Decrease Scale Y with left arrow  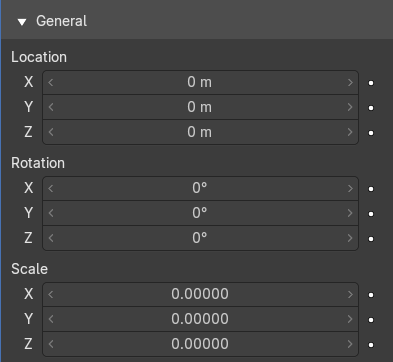click(x=51, y=319)
